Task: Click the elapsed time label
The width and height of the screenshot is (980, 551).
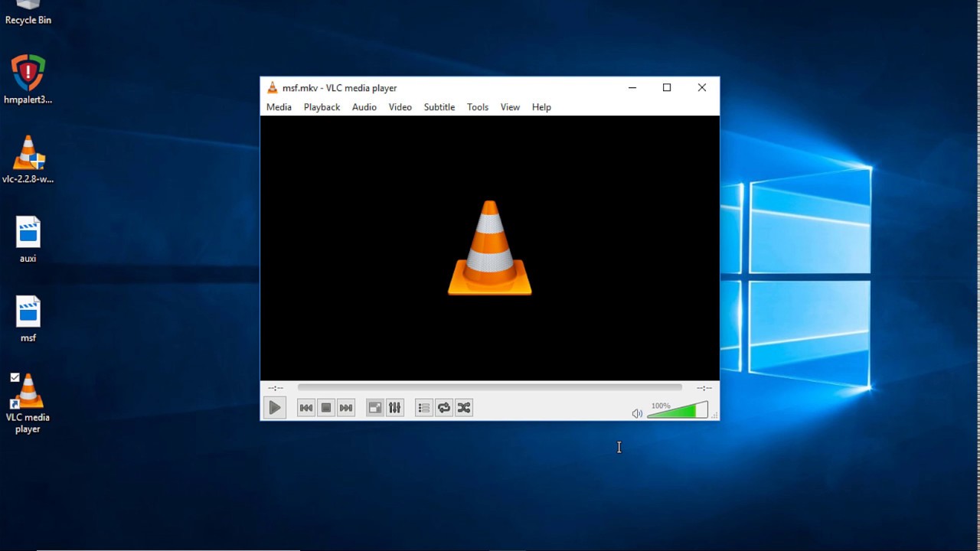Action: (276, 388)
